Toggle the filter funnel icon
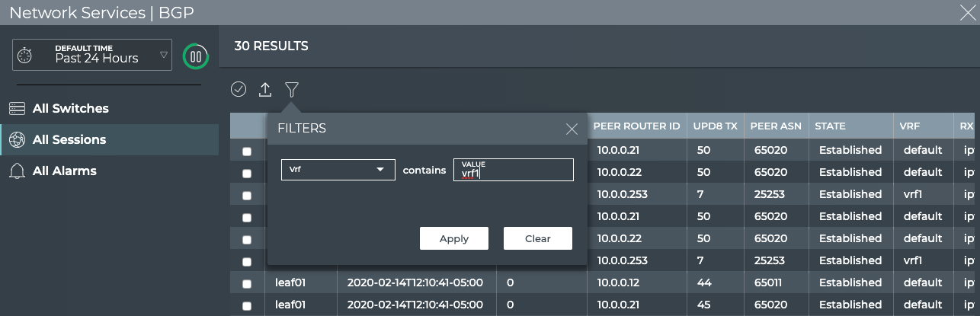The image size is (980, 316). pyautogui.click(x=291, y=90)
